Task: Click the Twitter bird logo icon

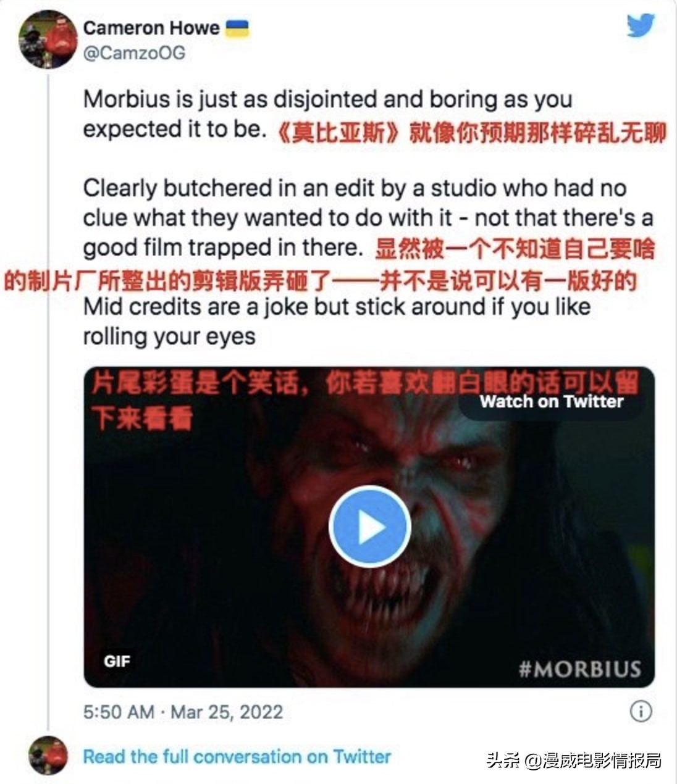Action: [x=641, y=25]
